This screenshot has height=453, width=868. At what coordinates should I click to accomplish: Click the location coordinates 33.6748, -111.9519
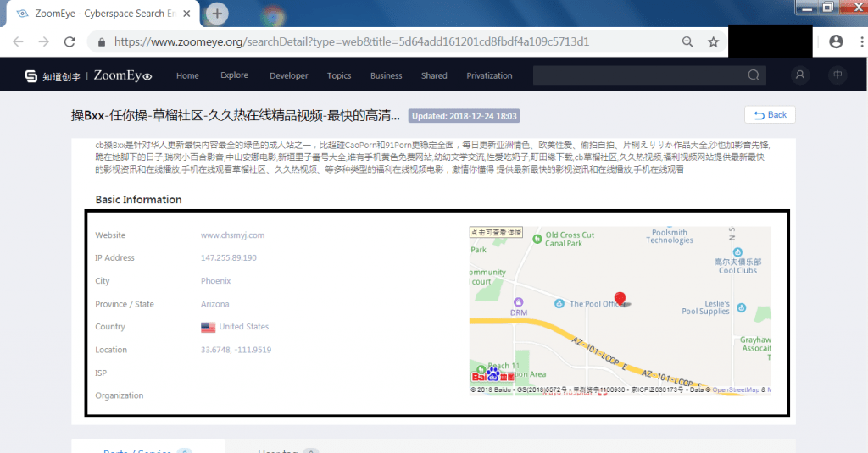click(x=236, y=350)
